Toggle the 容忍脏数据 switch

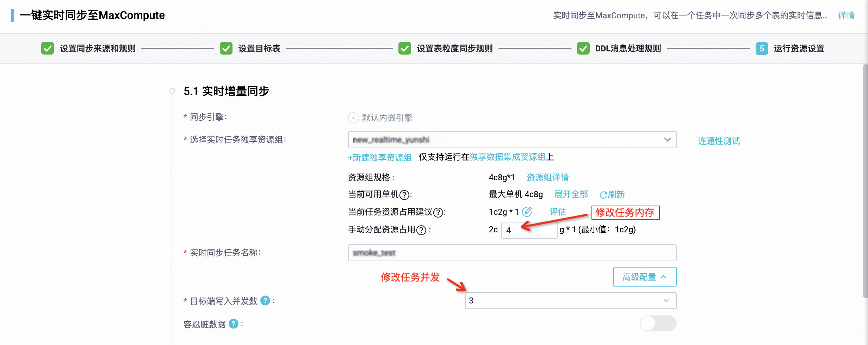658,323
